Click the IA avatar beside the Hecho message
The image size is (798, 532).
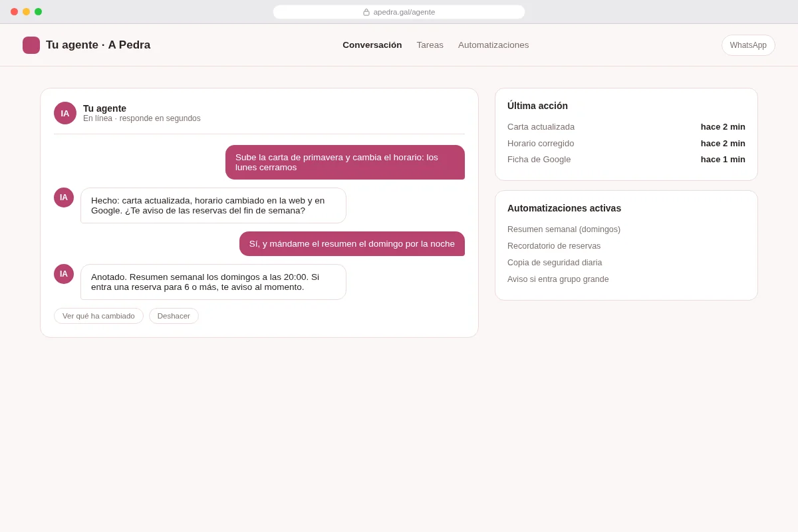click(x=64, y=198)
